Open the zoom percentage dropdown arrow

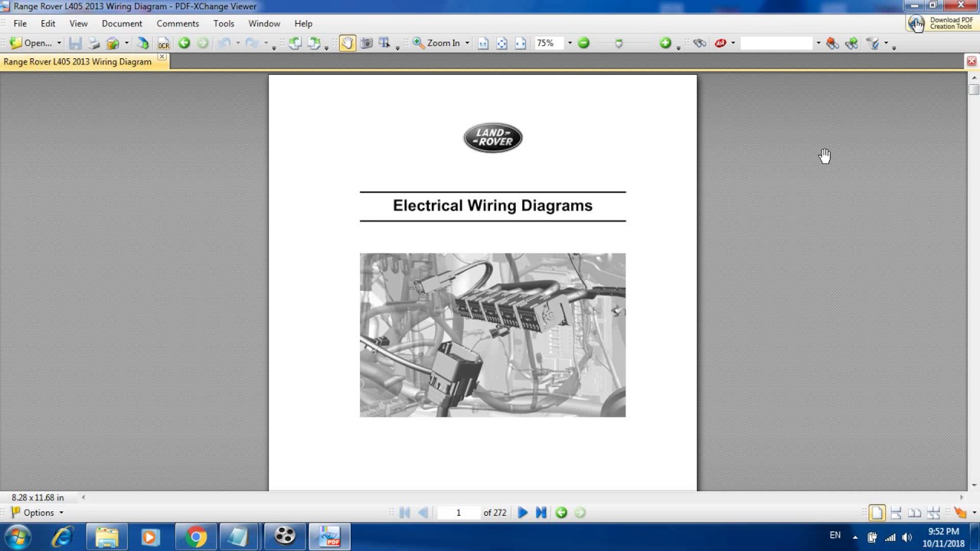[570, 43]
